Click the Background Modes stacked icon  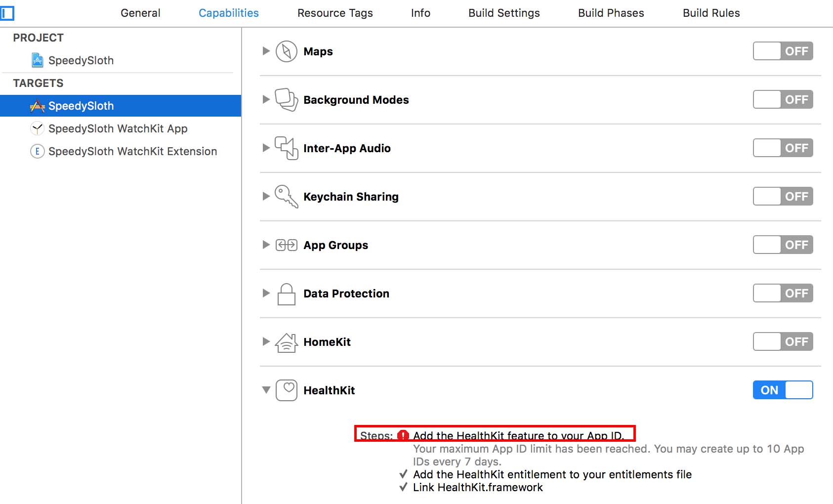coord(286,100)
